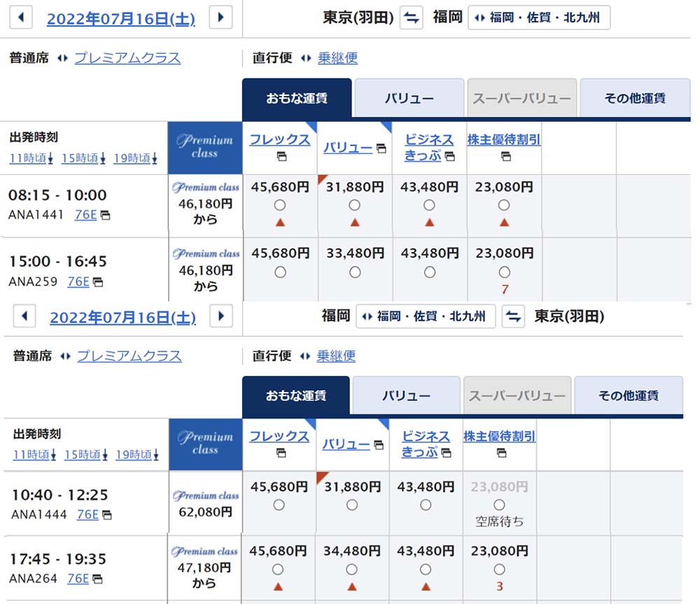700x604 pixels.
Task: Select 45,680円 フレックス fare for ANA259
Action: pyautogui.click(x=281, y=272)
